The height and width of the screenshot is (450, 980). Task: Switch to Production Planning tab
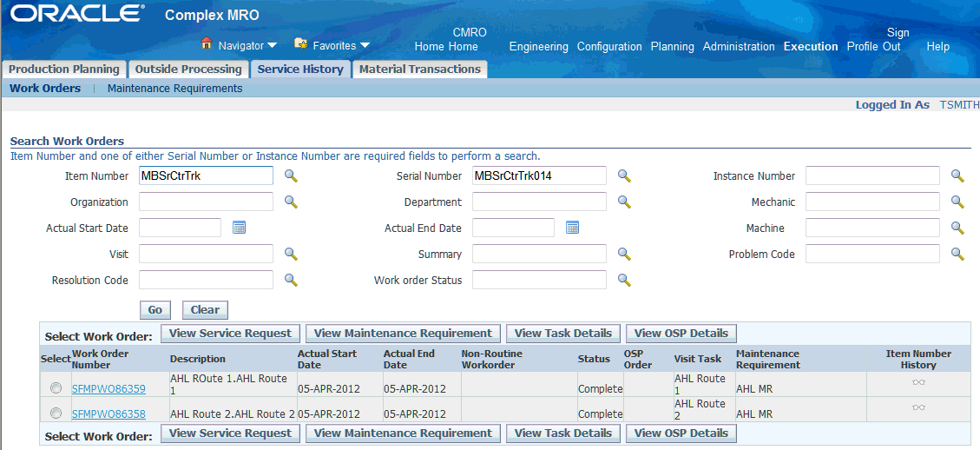tap(63, 69)
